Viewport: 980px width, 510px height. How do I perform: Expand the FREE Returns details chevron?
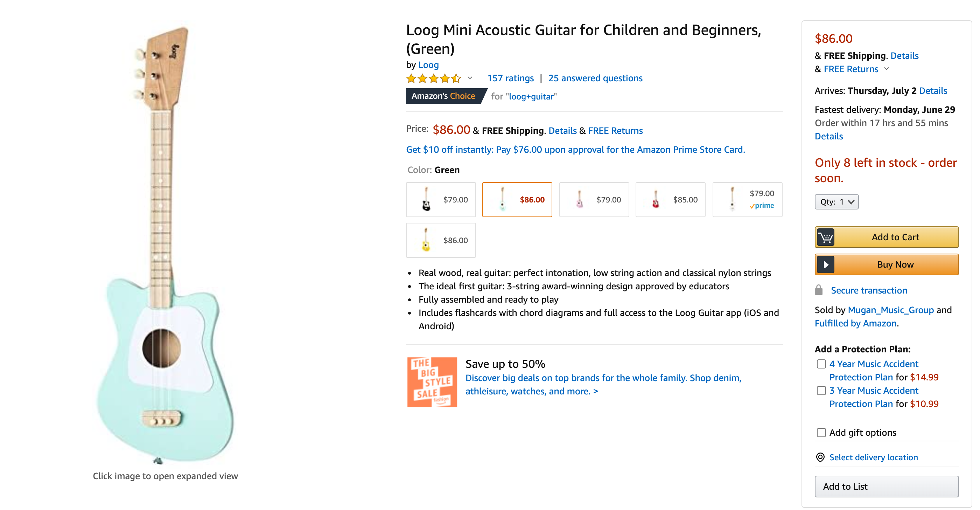[887, 69]
